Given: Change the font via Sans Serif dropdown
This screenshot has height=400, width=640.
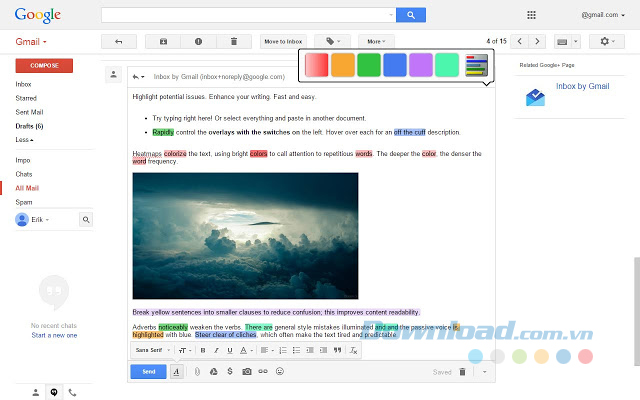Looking at the screenshot, I should tap(153, 350).
